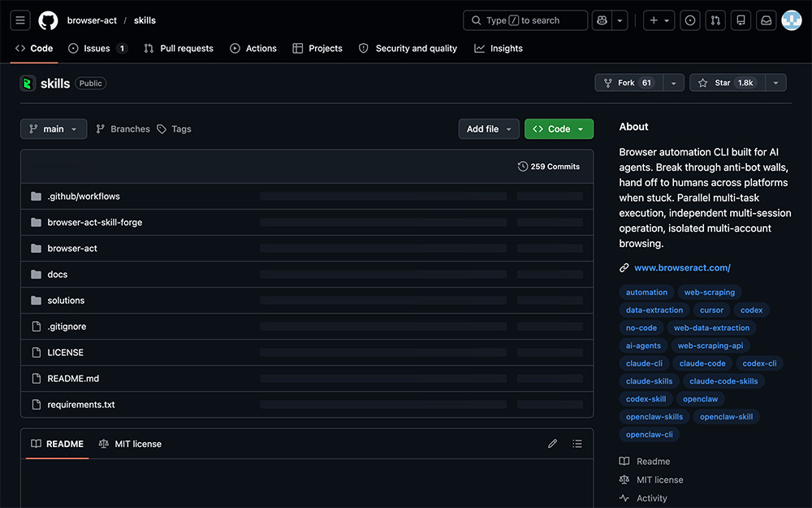Expand the Star lists dropdown arrow
Image resolution: width=812 pixels, height=508 pixels.
tap(775, 83)
